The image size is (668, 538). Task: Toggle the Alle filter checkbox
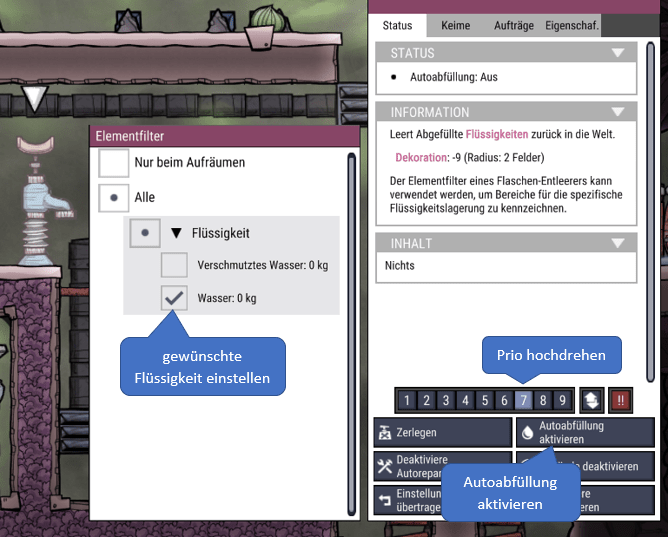(x=114, y=198)
